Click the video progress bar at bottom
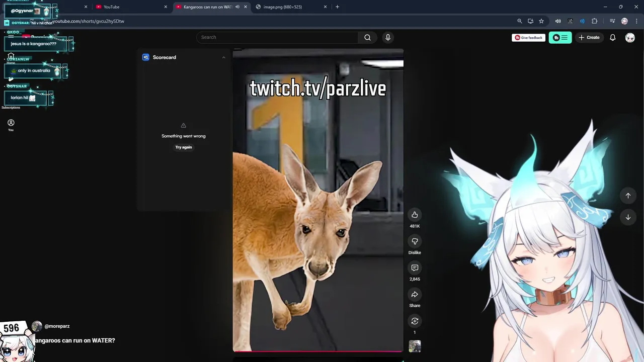 [x=318, y=351]
